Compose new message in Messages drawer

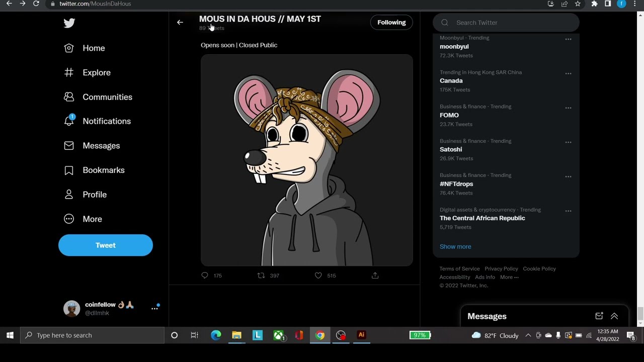599,316
